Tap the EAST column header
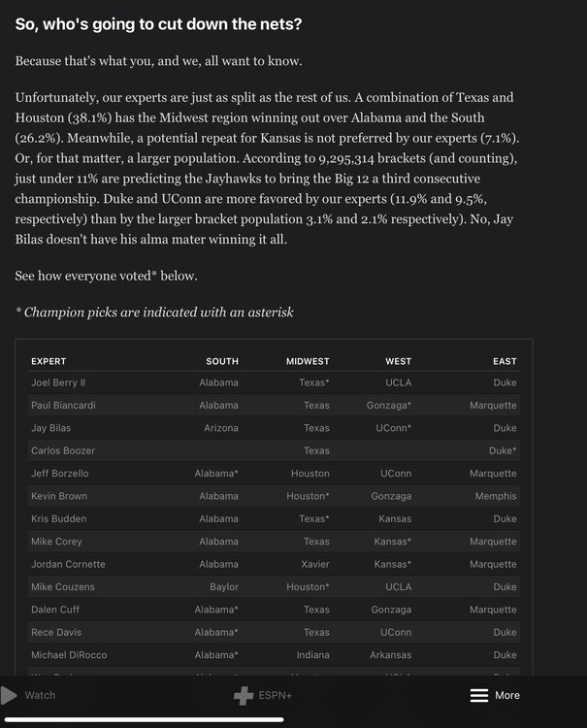This screenshot has width=587, height=728. point(505,361)
